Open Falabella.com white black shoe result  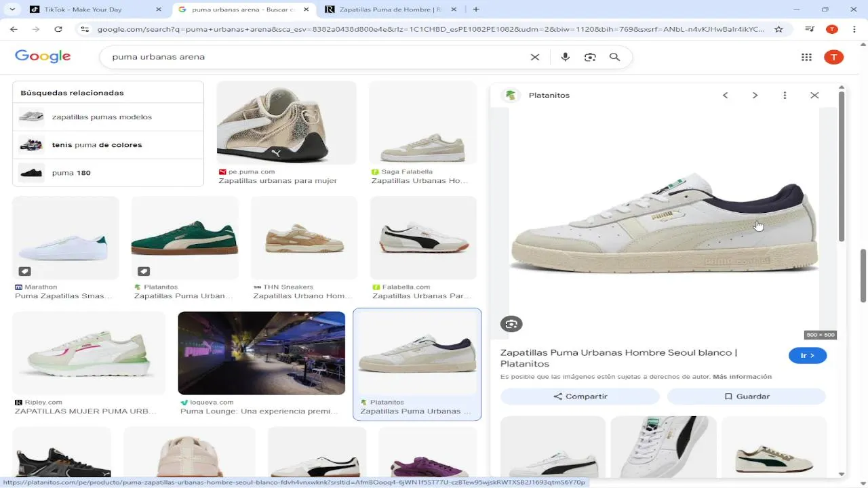click(x=424, y=238)
